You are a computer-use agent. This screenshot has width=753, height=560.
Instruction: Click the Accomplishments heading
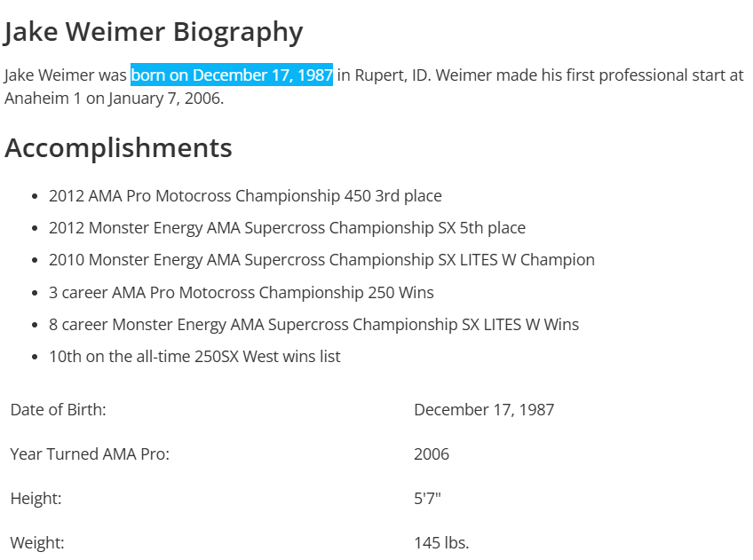click(x=118, y=148)
